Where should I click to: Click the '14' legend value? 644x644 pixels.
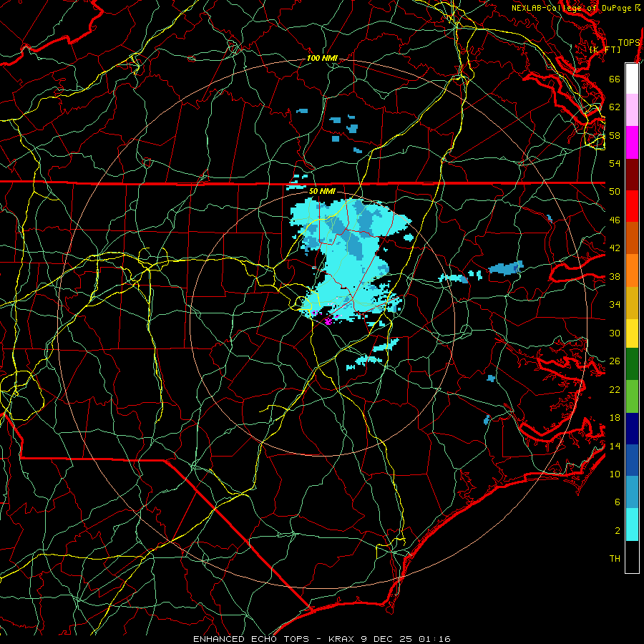point(615,446)
